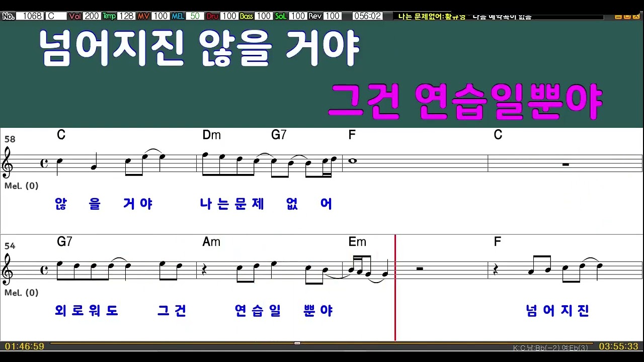Click the Dm chord symbol
644x362 pixels.
pos(211,135)
